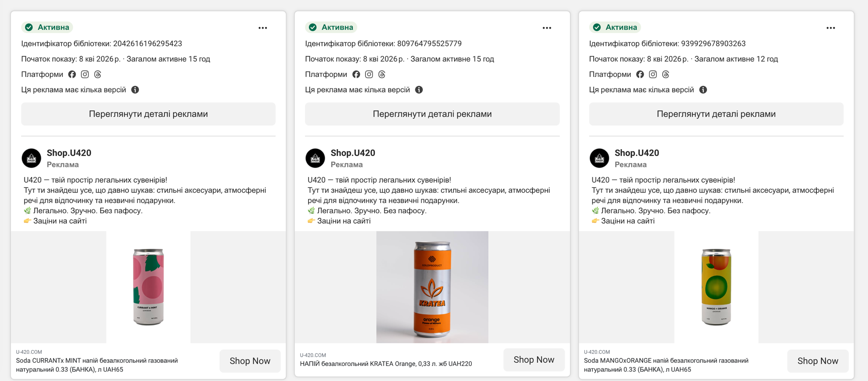Click info icon beside versions note, first ad
868x381 pixels.
click(x=135, y=90)
